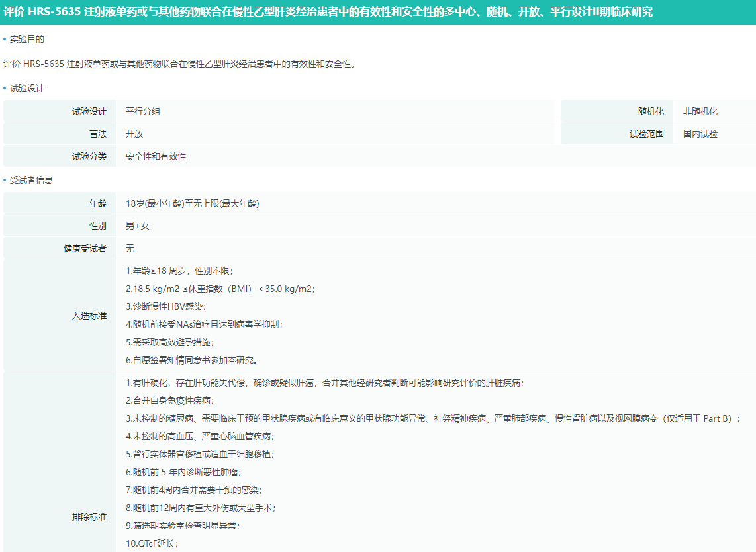The width and height of the screenshot is (756, 552).
Task: Click the QTcF延长 exclusion item
Action: (152, 544)
